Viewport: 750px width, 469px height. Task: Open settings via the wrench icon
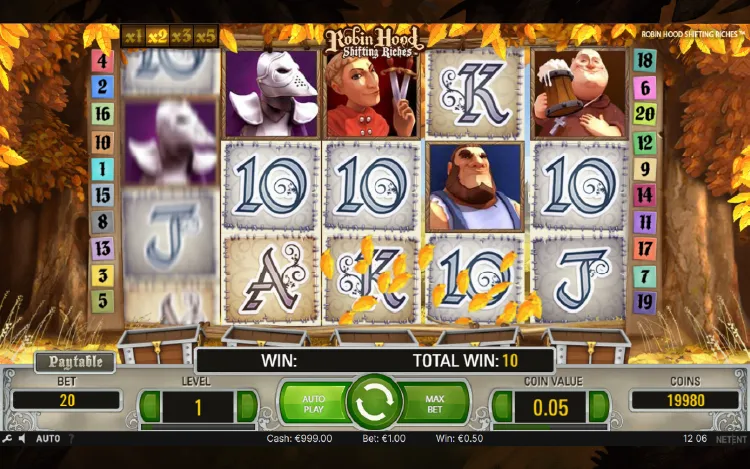click(x=7, y=438)
